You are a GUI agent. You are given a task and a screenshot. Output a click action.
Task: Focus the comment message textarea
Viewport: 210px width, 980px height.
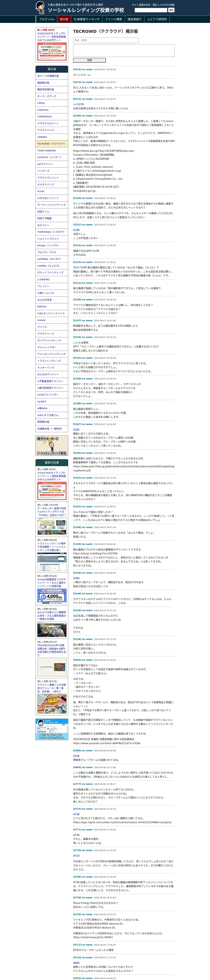(x=123, y=51)
